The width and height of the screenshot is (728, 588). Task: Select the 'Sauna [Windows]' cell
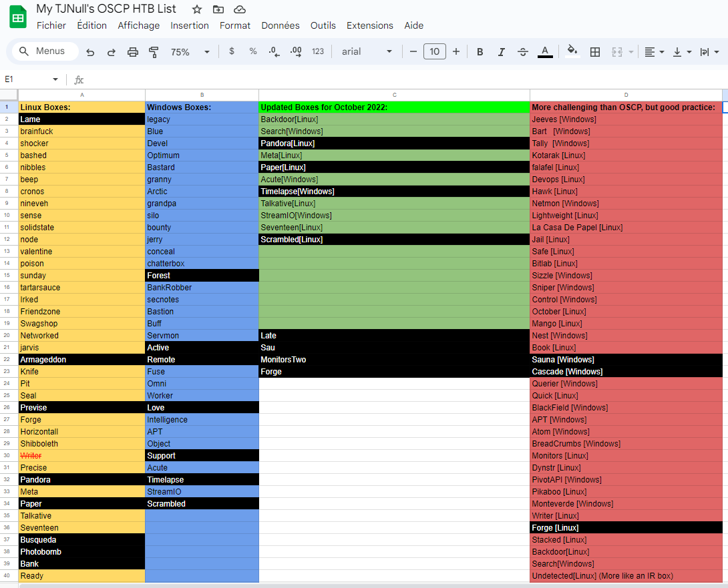(626, 360)
